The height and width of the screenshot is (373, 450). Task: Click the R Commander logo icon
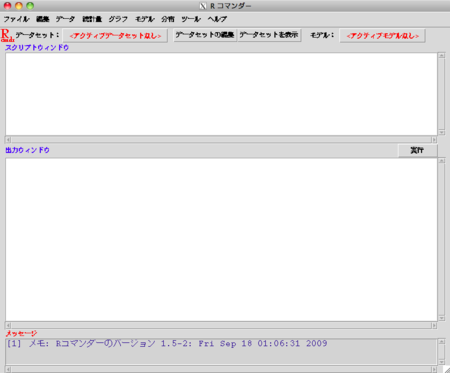7,35
